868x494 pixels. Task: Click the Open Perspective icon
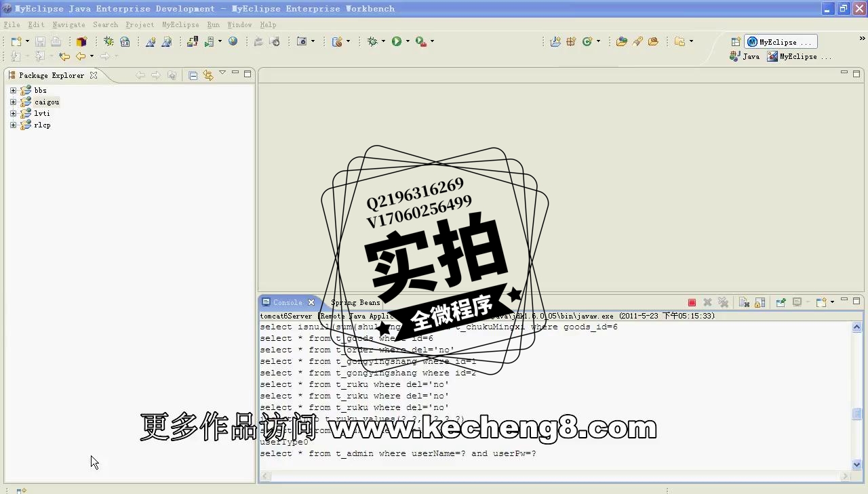(x=736, y=42)
